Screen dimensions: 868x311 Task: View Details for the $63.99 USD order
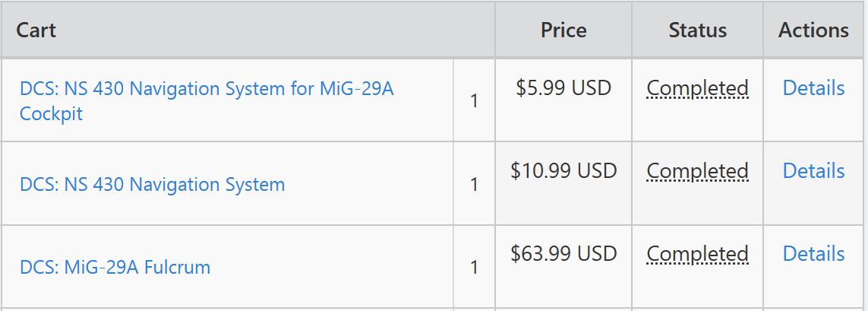[x=813, y=254]
